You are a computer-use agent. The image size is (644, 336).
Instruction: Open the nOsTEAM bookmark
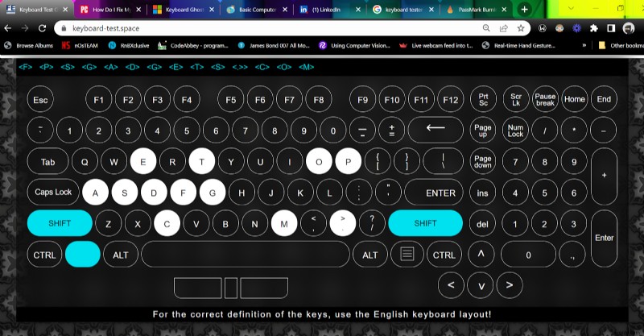80,46
